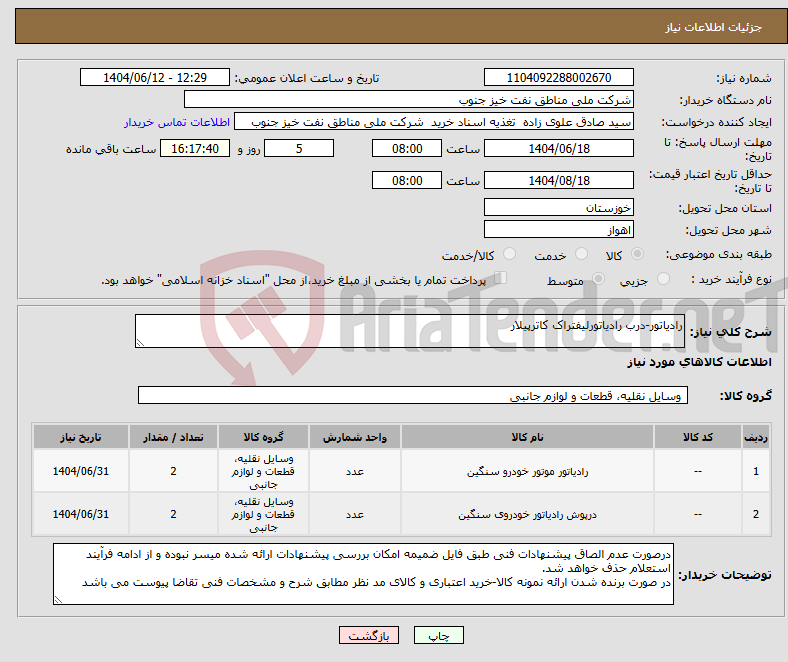
Task: Select the متوسط purchase type radio
Action: [x=598, y=278]
